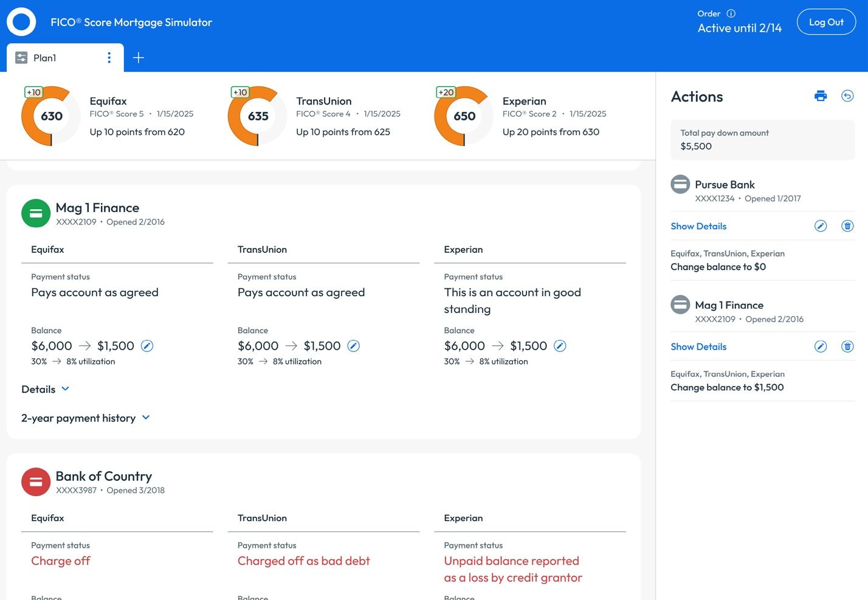The width and height of the screenshot is (868, 600).
Task: Click the Equifax 630 score gauge
Action: [51, 116]
